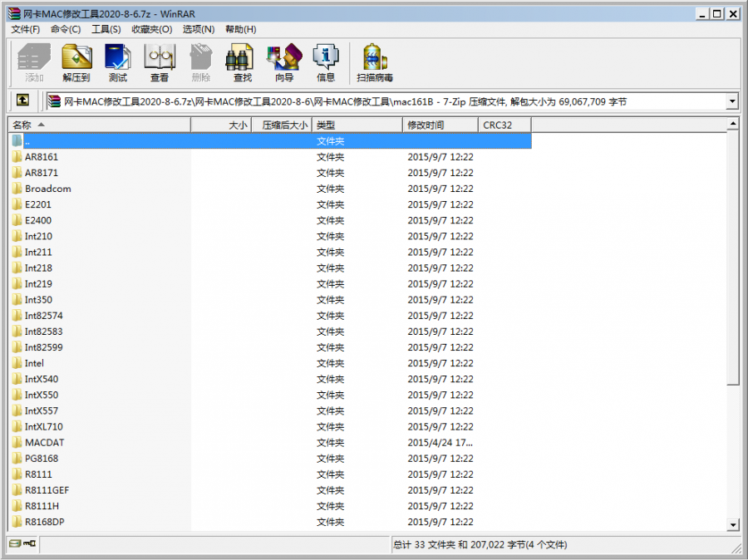Click the 解压到 (Extract to) toolbar icon

[x=76, y=62]
